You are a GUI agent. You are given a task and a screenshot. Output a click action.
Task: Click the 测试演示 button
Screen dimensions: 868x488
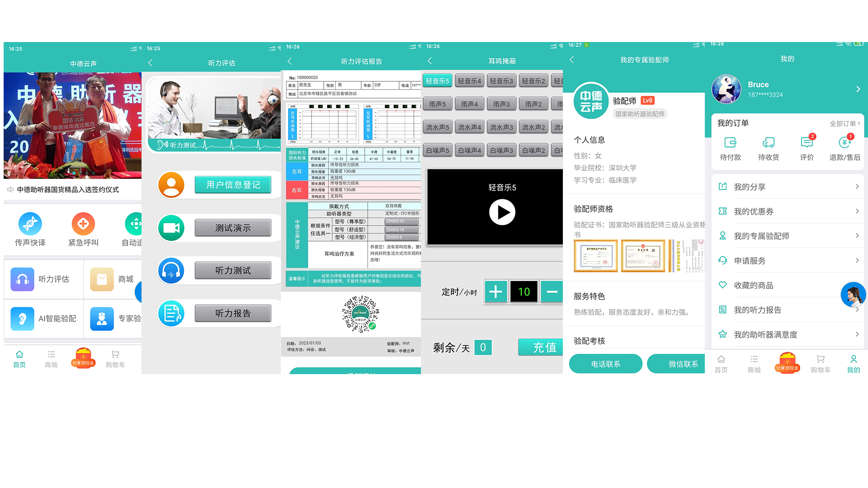tap(233, 228)
